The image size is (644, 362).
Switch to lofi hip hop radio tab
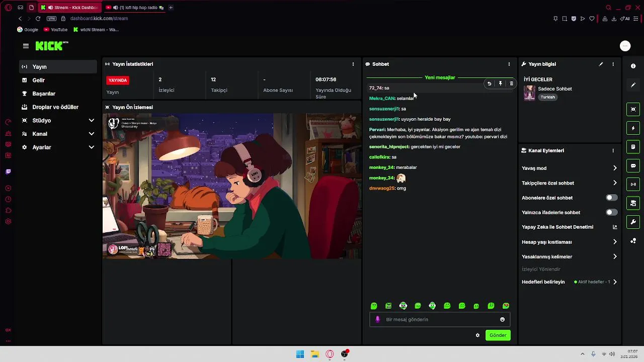[135, 8]
